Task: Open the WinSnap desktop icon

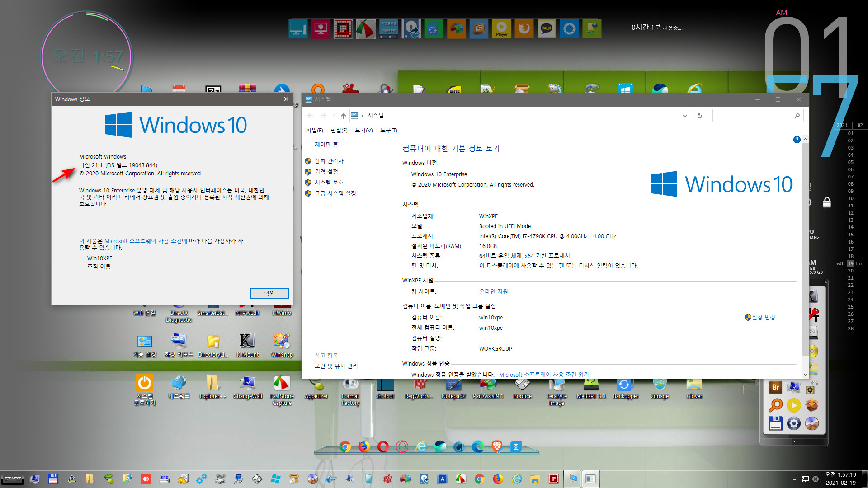Action: (x=282, y=346)
